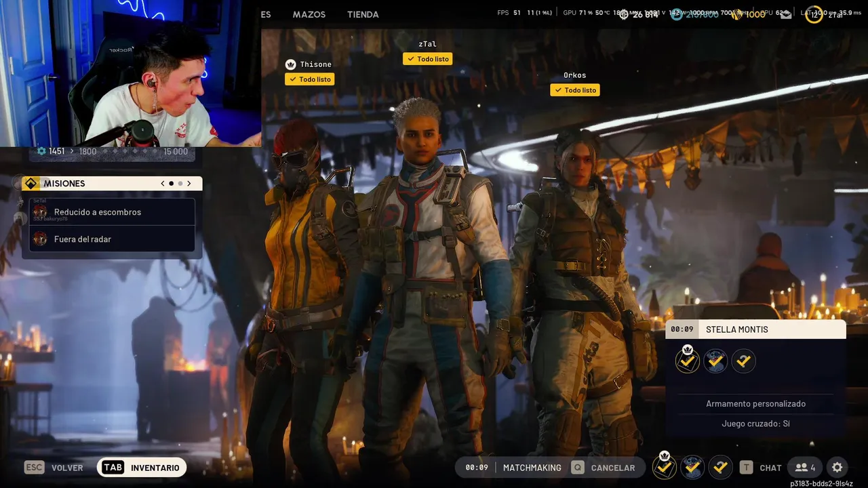This screenshot has height=488, width=868.
Task: Open the Chat button
Action: tap(770, 468)
